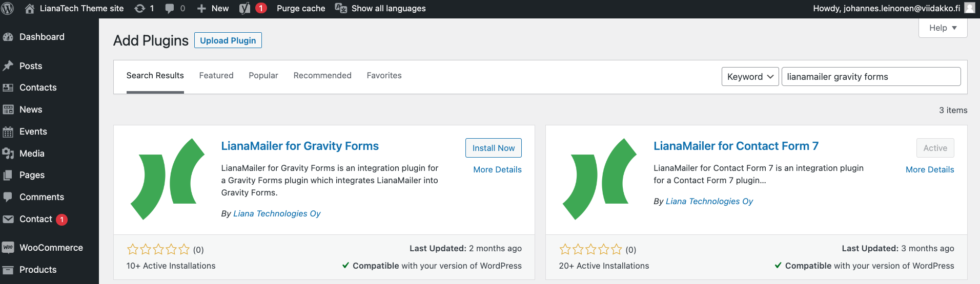Screen dimensions: 980x284
Task: Switch to the Featured tab
Action: click(216, 75)
